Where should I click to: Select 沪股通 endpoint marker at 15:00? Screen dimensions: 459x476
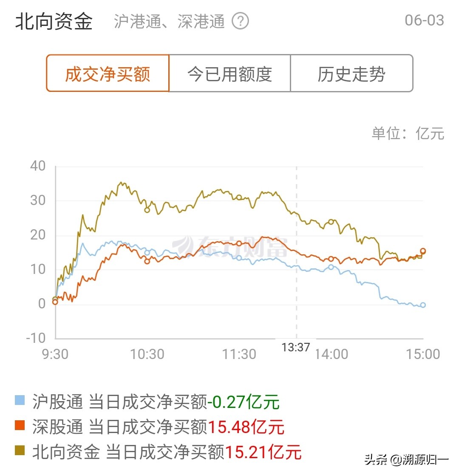423,305
